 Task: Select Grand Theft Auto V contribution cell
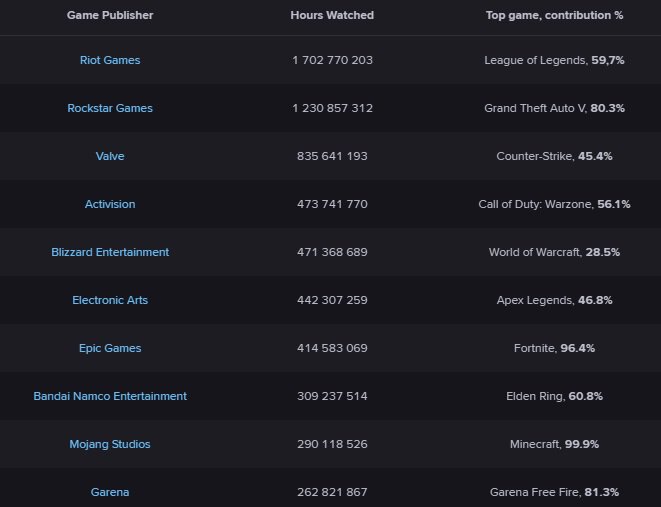point(554,108)
